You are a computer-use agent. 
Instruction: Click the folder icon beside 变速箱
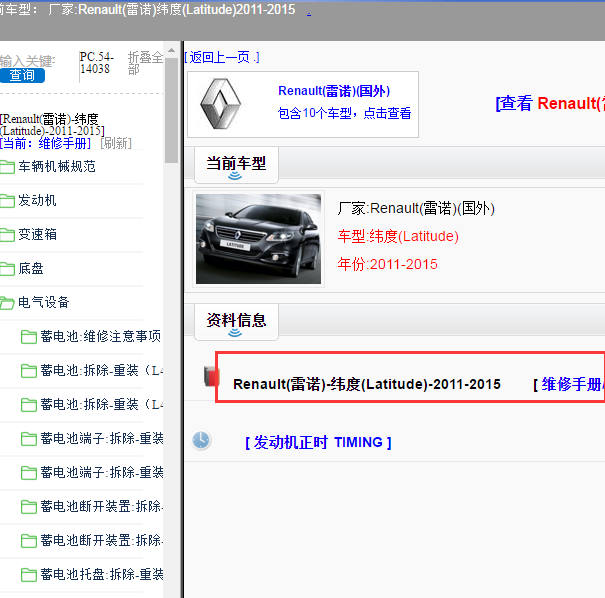[7, 235]
